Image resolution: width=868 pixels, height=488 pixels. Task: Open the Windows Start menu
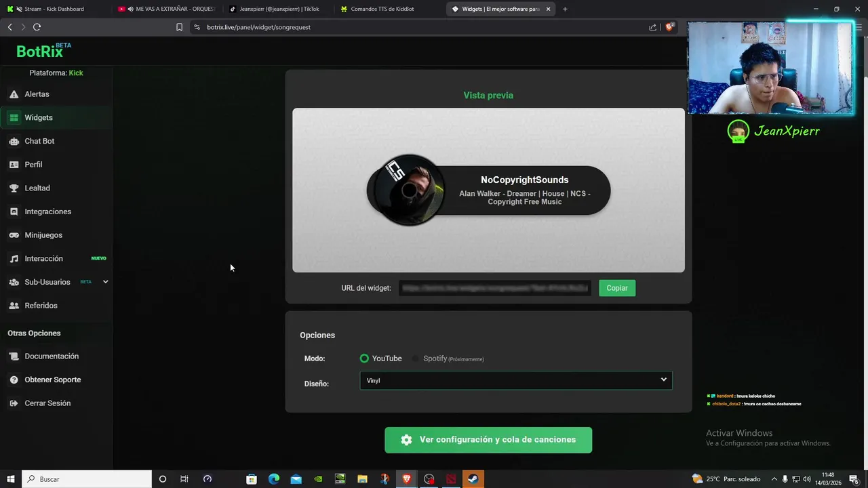pyautogui.click(x=10, y=479)
